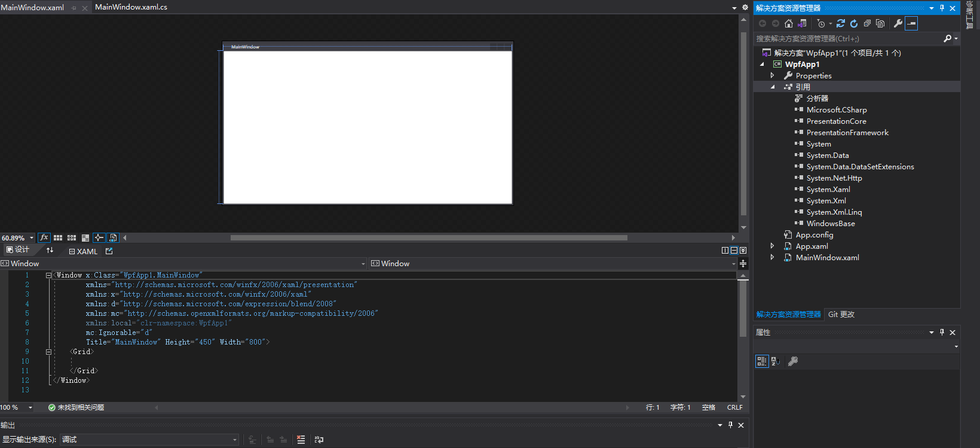Viewport: 980px width, 448px height.
Task: Toggle Show All Files in Solution Explorer
Action: (880, 23)
